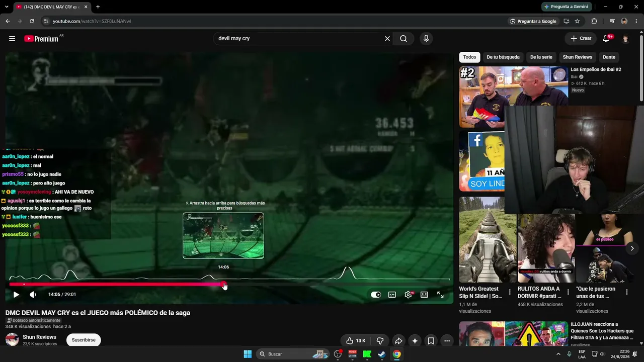Dislike the video
644x362 pixels.
tap(380, 341)
